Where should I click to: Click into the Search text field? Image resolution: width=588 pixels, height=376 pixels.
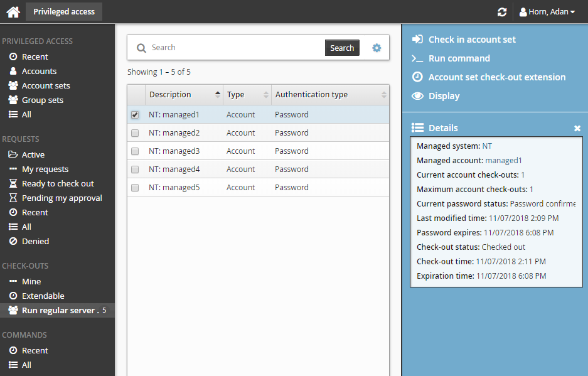pos(235,48)
